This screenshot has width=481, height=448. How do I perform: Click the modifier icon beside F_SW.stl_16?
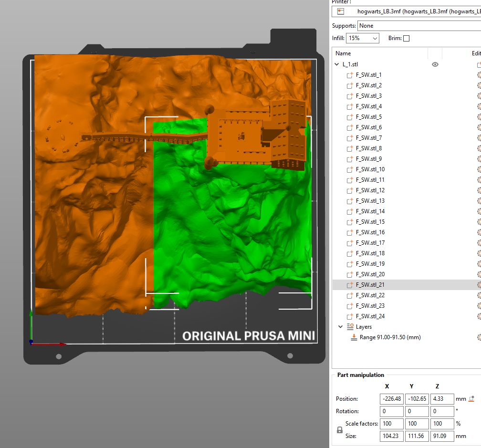[350, 232]
